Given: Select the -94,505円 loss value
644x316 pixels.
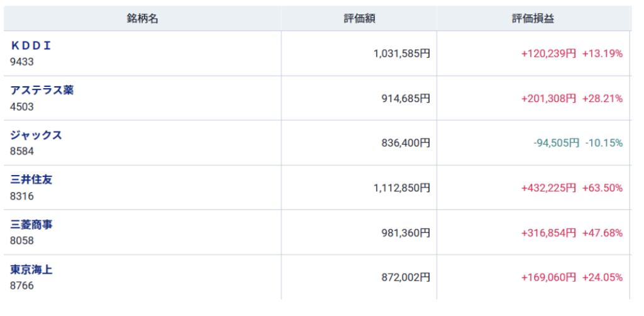Looking at the screenshot, I should pos(556,143).
